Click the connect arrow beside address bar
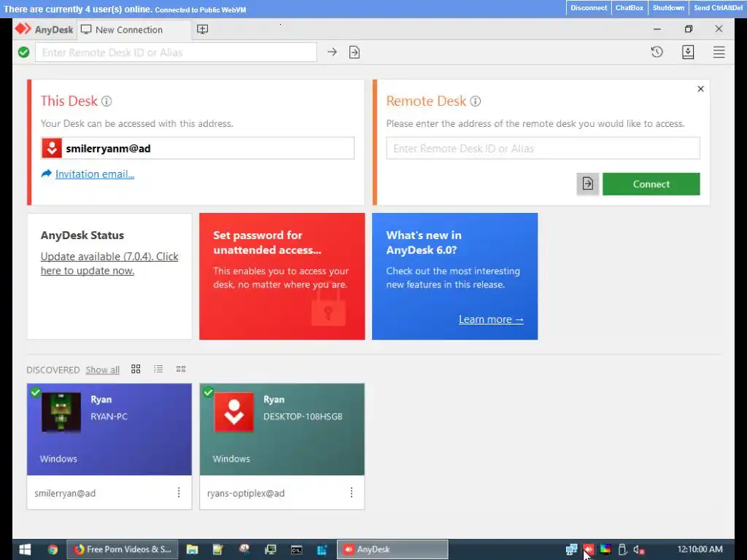The height and width of the screenshot is (560, 747). [332, 52]
